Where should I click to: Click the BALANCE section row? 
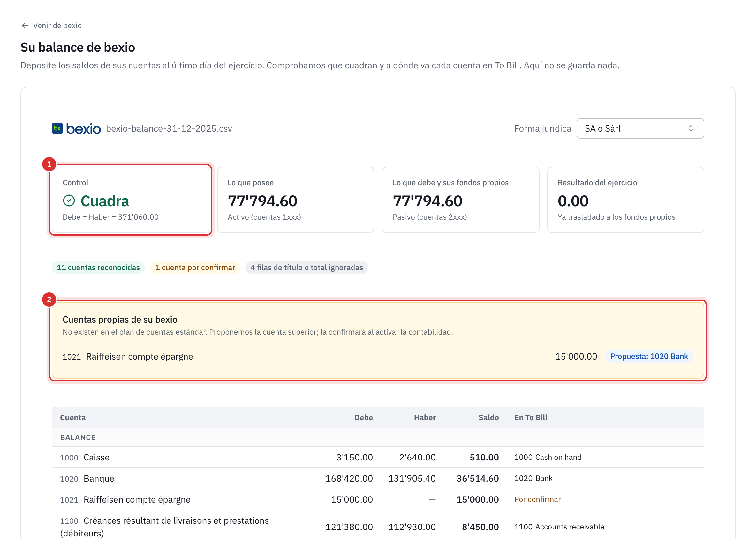pos(378,437)
